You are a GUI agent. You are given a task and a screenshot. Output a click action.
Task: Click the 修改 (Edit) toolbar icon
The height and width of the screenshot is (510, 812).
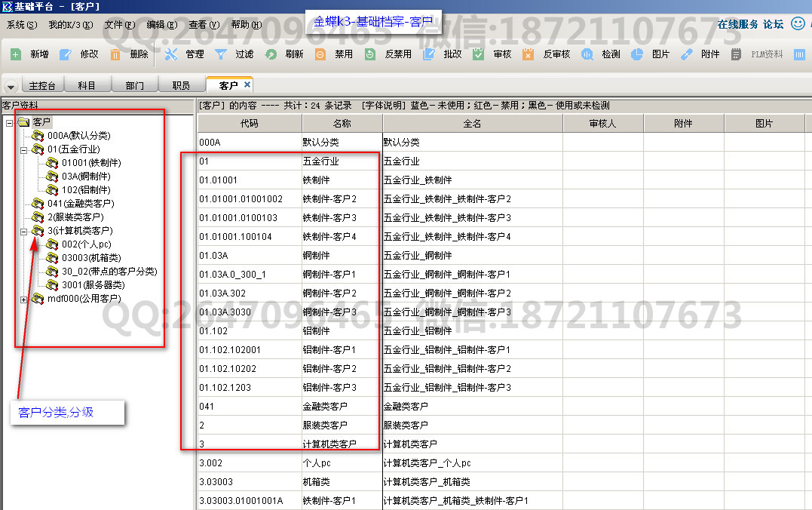(66, 54)
